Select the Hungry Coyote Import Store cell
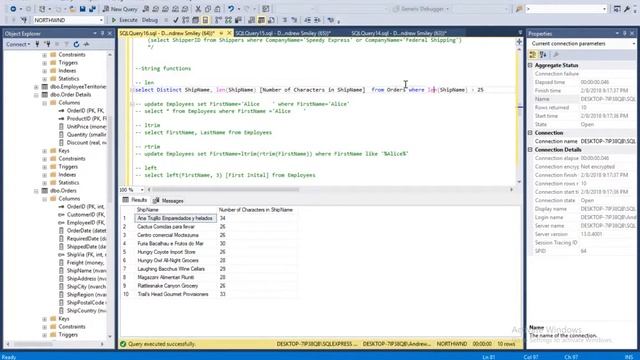The height and width of the screenshot is (360, 640). (176, 252)
